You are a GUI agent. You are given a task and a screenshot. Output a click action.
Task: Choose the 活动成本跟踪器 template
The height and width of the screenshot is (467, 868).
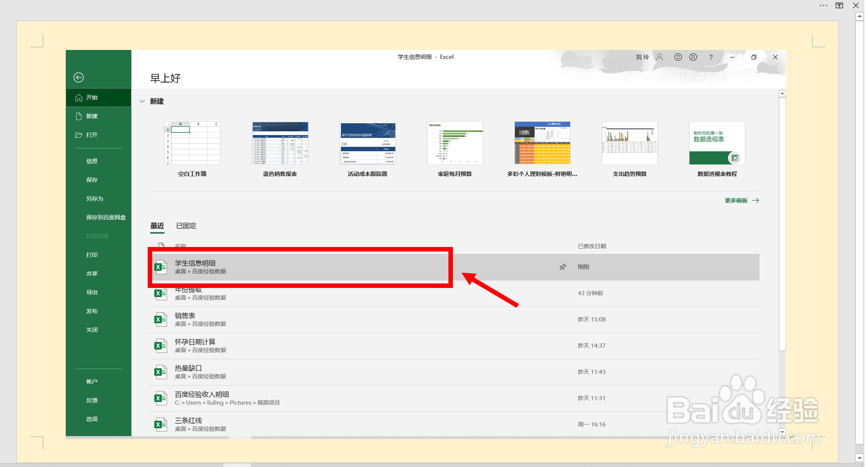pos(367,143)
